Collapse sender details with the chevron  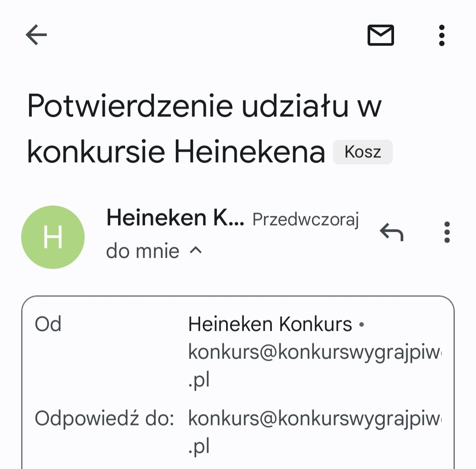(196, 251)
